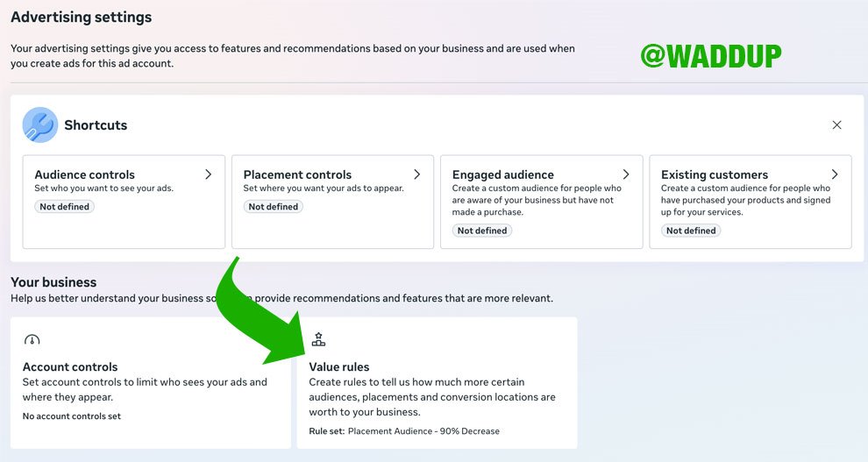Click the No account controls set text

(71, 416)
